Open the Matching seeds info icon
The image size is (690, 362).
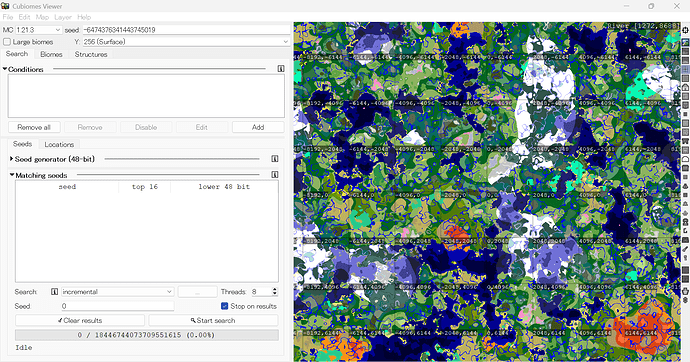tap(275, 175)
